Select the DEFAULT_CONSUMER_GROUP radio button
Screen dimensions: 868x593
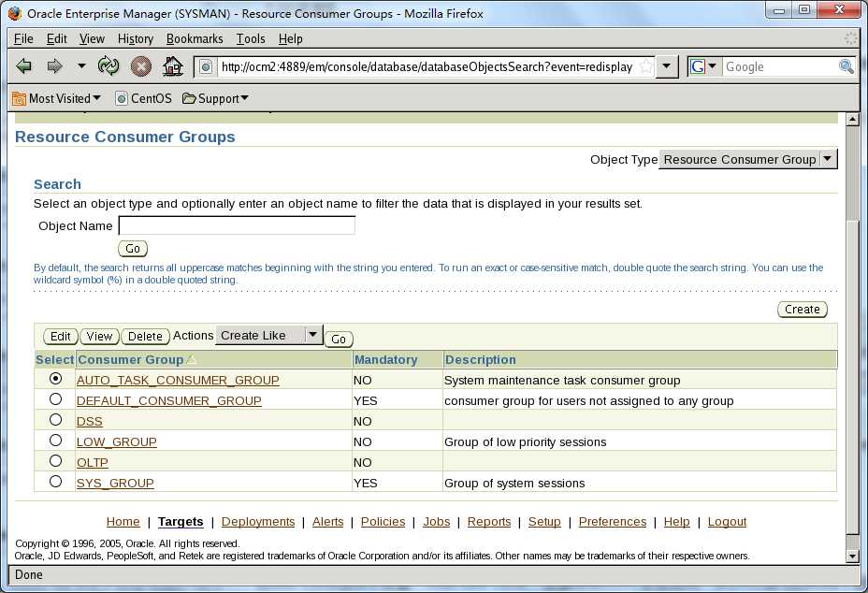coord(55,399)
